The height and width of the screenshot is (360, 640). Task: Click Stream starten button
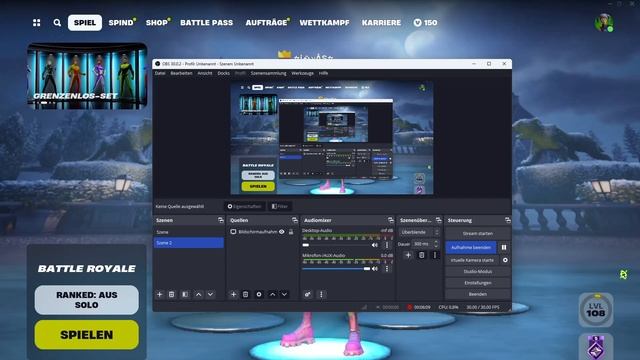click(478, 233)
